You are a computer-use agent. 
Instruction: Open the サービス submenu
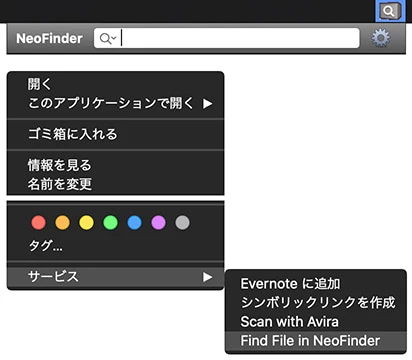pos(115,277)
